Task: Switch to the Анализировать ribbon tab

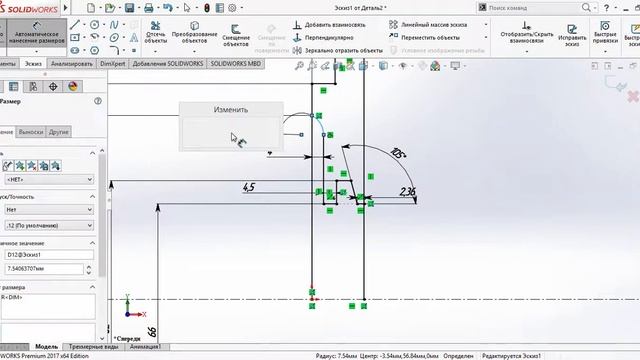Action: (71, 64)
